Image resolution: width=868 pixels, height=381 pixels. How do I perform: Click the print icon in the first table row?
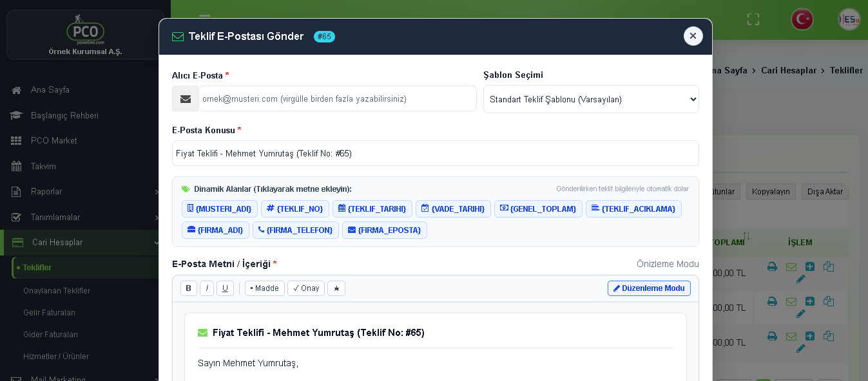pyautogui.click(x=772, y=266)
